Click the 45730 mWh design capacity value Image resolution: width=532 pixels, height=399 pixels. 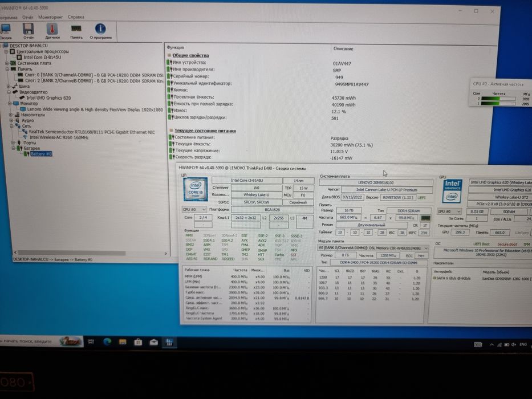pyautogui.click(x=344, y=98)
